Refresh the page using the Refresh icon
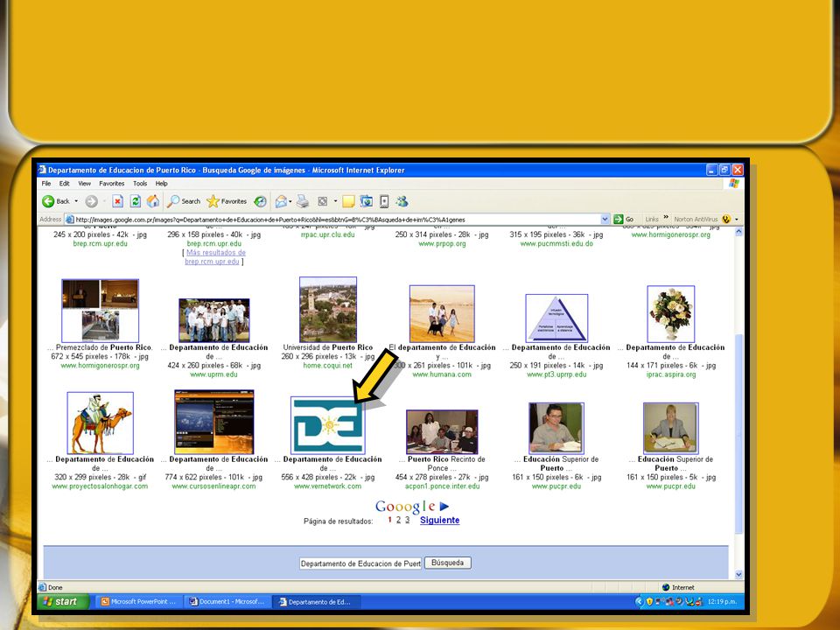840x630 pixels. [136, 201]
